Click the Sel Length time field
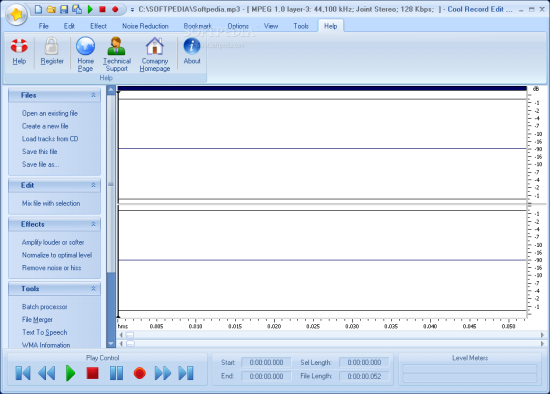550x394 pixels. click(x=364, y=362)
